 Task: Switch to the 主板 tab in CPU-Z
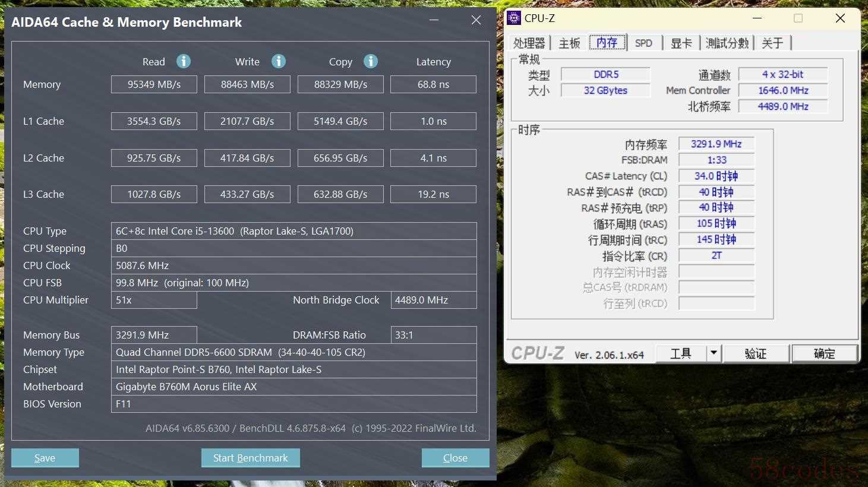point(569,43)
